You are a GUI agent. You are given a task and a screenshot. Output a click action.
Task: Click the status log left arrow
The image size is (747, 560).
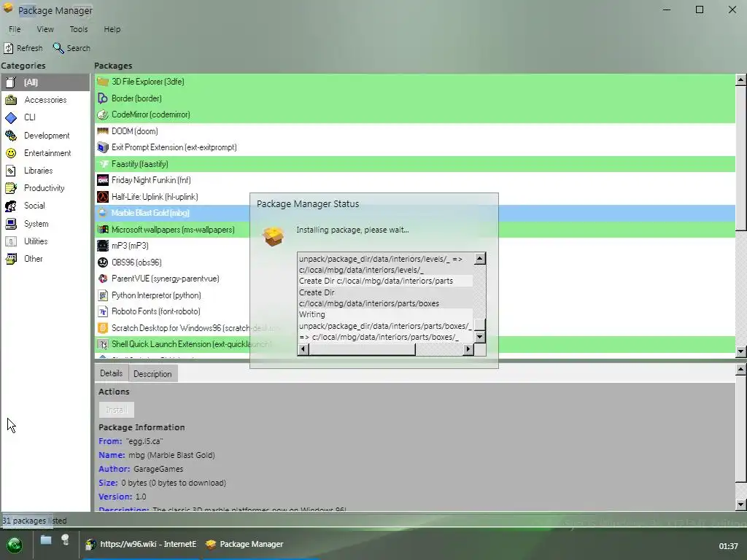303,349
